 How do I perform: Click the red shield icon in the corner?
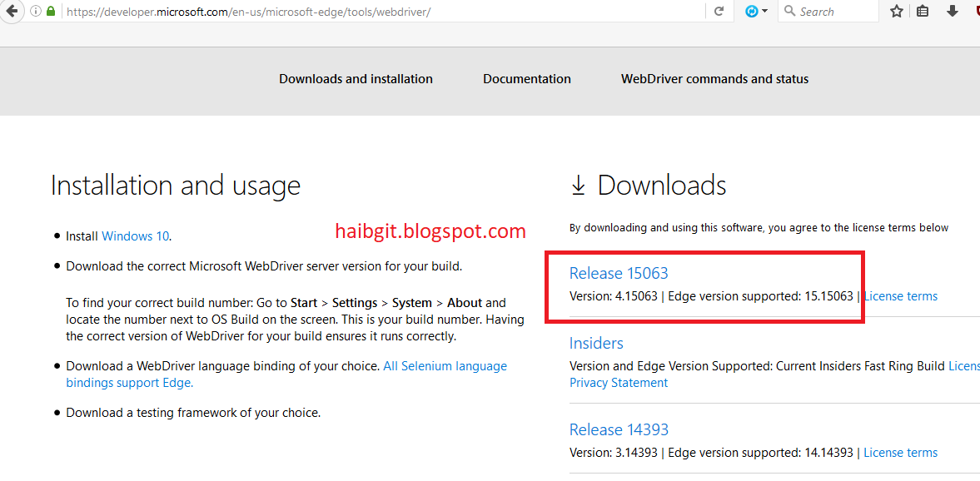(x=976, y=11)
